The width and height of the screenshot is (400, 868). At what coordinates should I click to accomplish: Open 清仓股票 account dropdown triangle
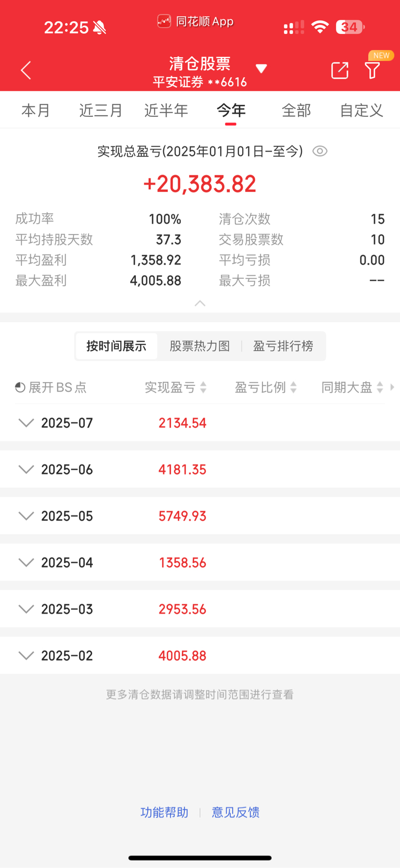coord(261,68)
